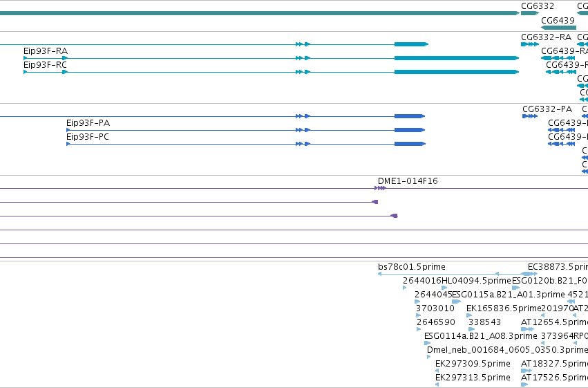Select the arrow glyph under 338543
588x388 pixels.
pyautogui.click(x=471, y=329)
